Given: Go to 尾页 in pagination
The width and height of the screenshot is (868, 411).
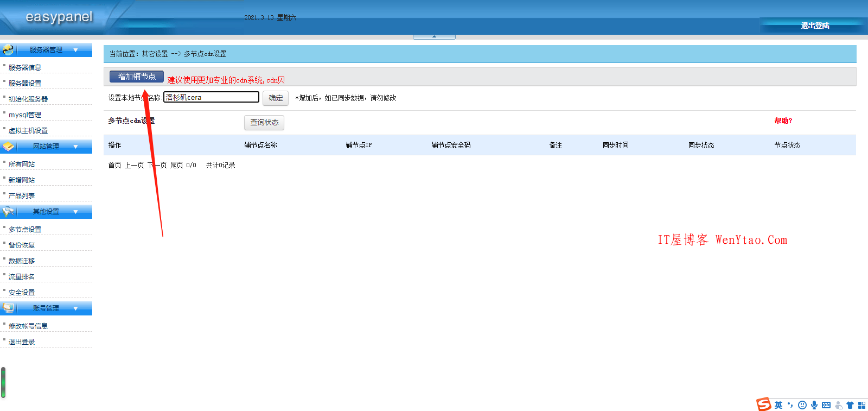Looking at the screenshot, I should coord(176,166).
